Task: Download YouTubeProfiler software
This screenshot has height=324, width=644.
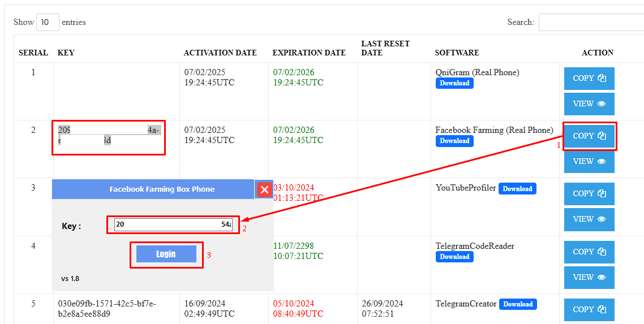Action: coord(517,189)
